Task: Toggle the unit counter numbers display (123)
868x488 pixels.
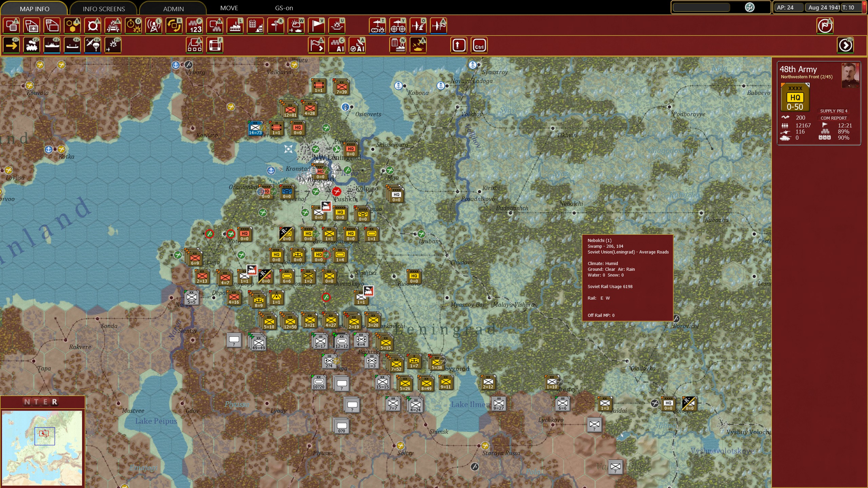Action: click(x=194, y=26)
